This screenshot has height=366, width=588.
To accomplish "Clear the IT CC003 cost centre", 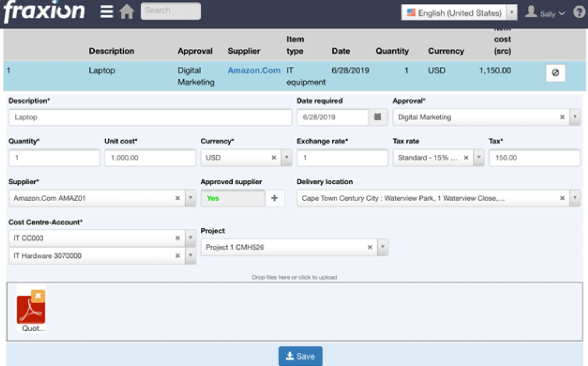I will [x=178, y=238].
